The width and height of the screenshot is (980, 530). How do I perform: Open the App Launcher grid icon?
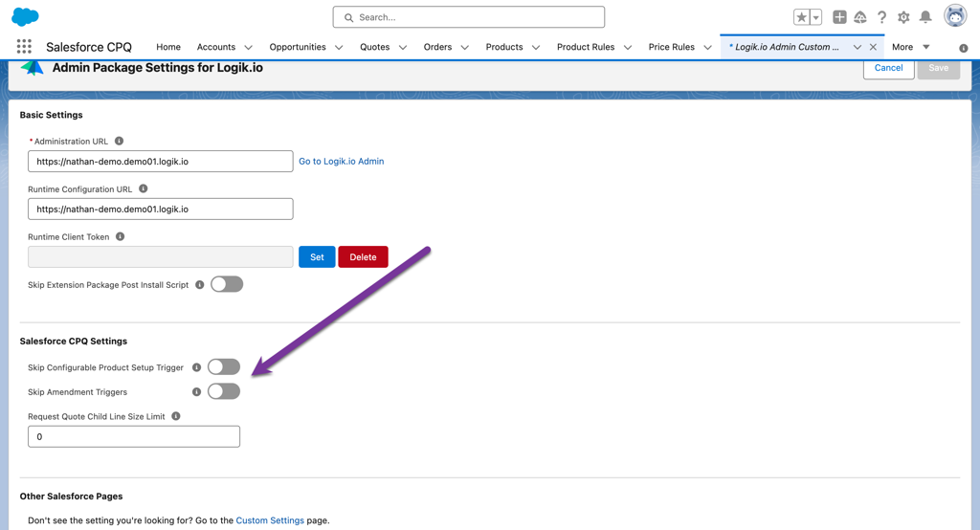click(x=24, y=46)
